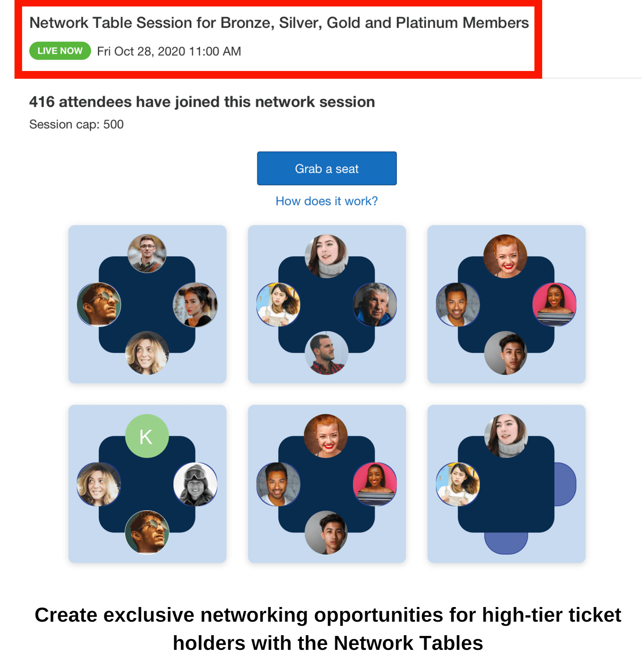Select the red-haired woman atop the top-right table
This screenshot has width=644, height=660.
pos(505,256)
